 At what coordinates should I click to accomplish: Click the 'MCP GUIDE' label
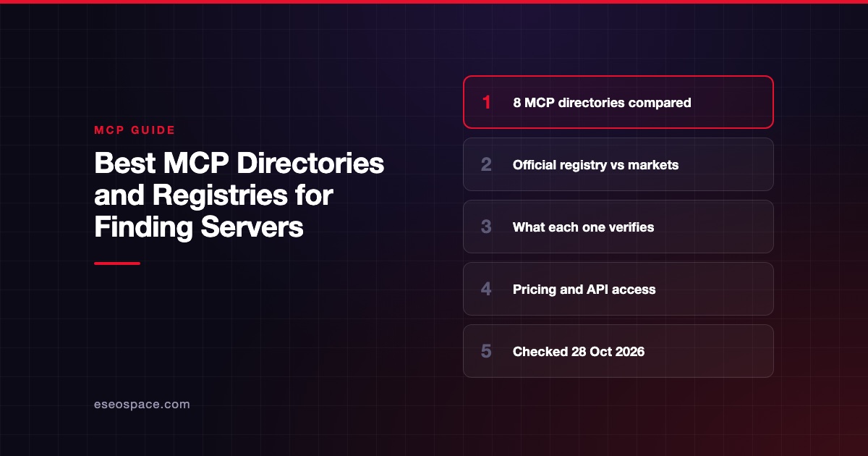[x=135, y=130]
